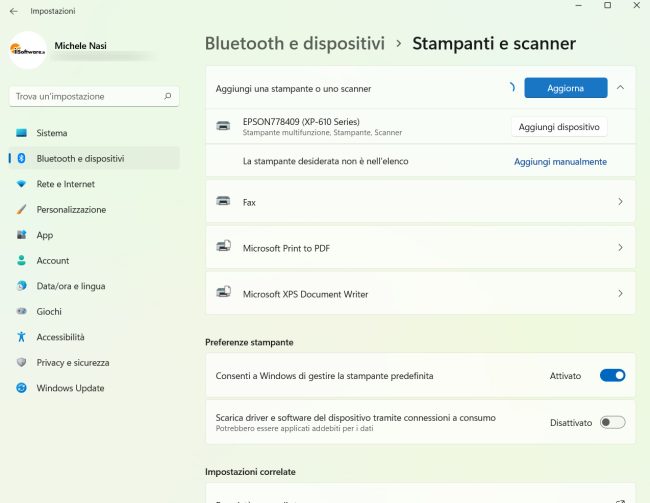Click the Privacy e sicurezza shield icon
The width and height of the screenshot is (650, 503).
[x=21, y=362]
